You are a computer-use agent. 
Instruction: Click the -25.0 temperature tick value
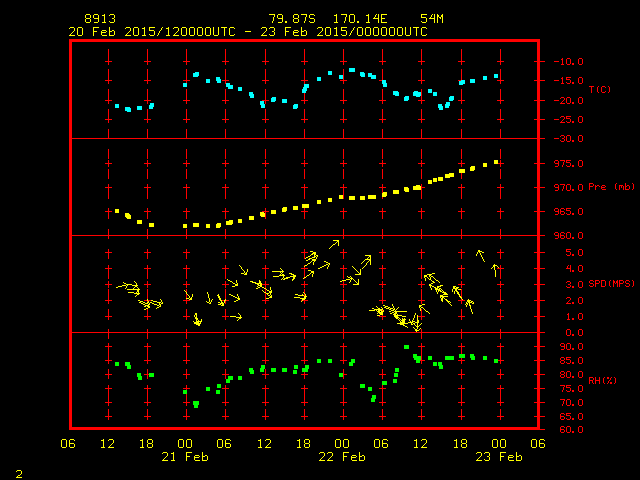[x=568, y=120]
